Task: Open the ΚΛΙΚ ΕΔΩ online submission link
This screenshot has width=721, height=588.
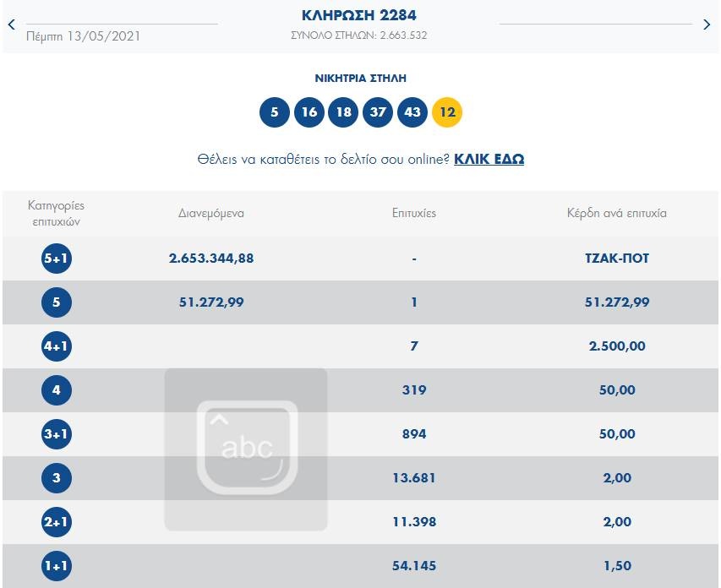Action: click(489, 159)
